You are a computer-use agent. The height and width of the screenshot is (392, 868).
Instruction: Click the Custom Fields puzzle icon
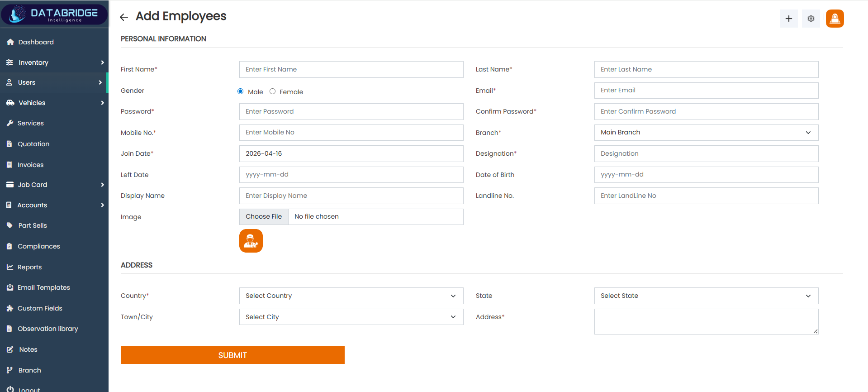tap(9, 308)
